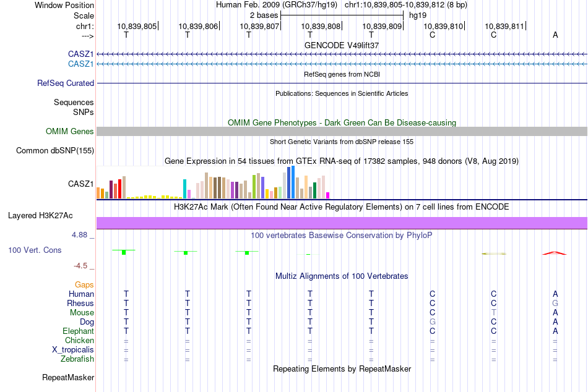The height and width of the screenshot is (392, 588).
Task: Click the Layered H3K27Ac track label
Action: click(x=40, y=216)
